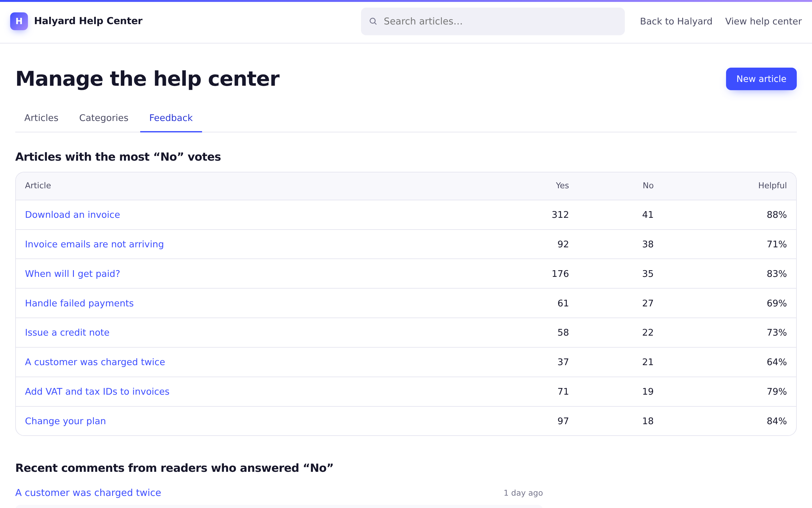Click the 19 No votes cell

coord(648,392)
